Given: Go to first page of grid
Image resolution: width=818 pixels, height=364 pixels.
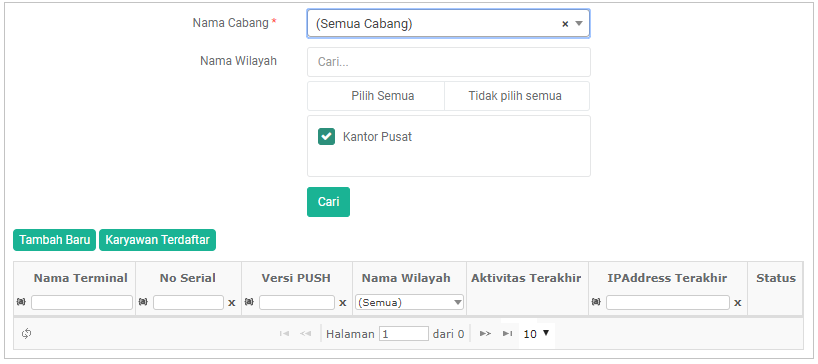Looking at the screenshot, I should pos(284,334).
